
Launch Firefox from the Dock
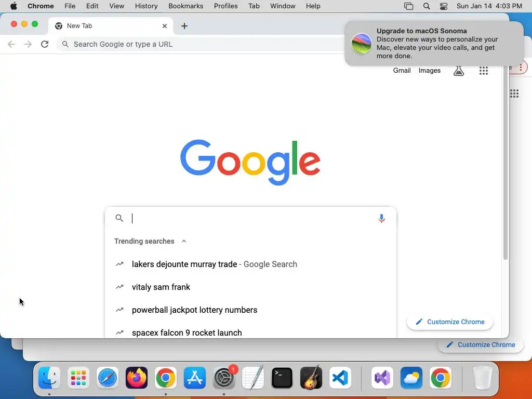pos(137,378)
